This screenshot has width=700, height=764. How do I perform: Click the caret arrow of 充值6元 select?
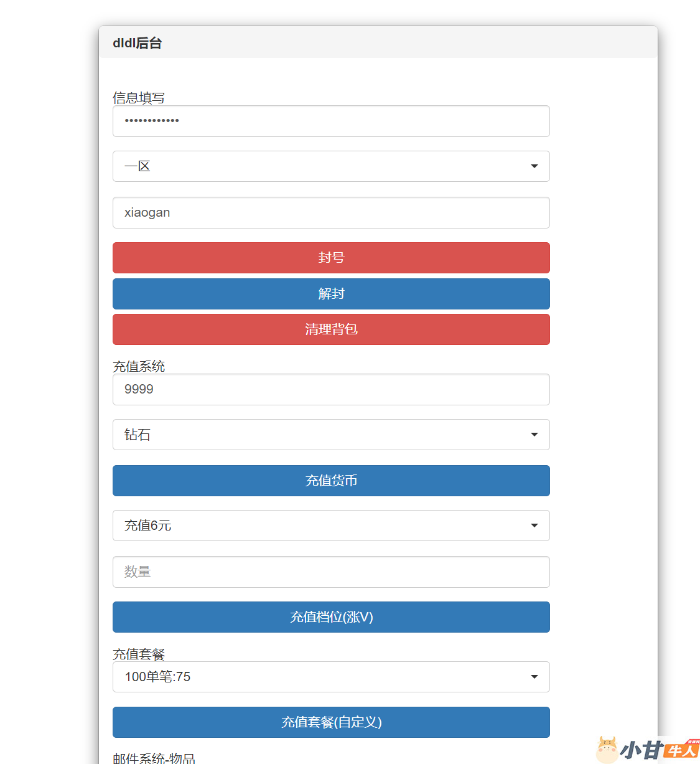click(534, 526)
